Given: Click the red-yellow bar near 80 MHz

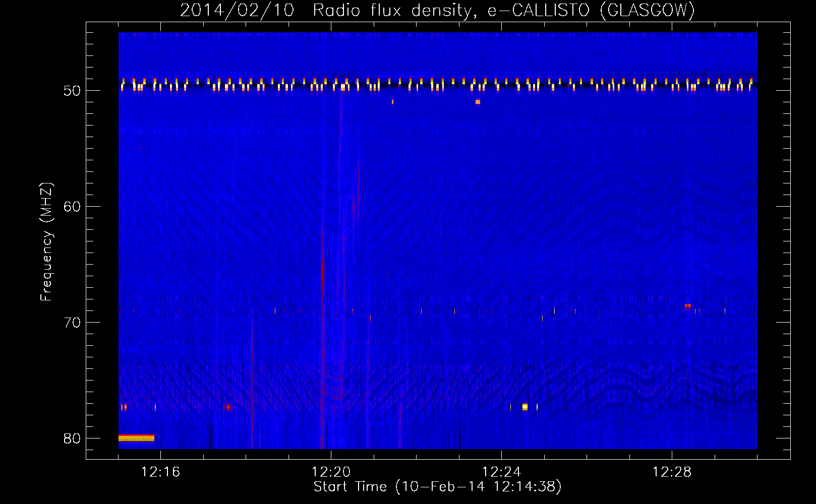Looking at the screenshot, I should pos(136,437).
